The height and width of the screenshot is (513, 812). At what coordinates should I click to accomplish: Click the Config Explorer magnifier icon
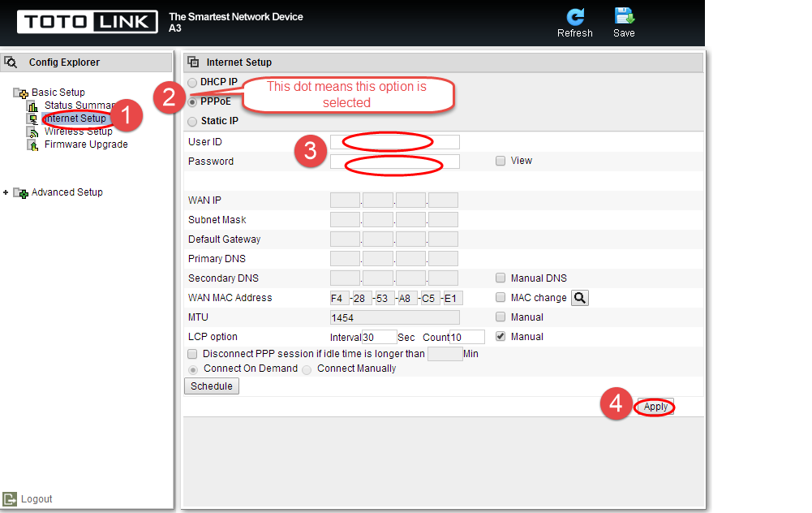point(11,63)
